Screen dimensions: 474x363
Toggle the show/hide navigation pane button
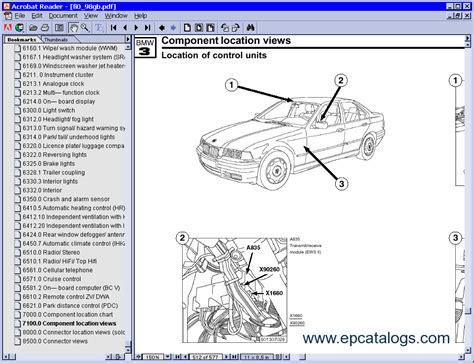click(59, 28)
